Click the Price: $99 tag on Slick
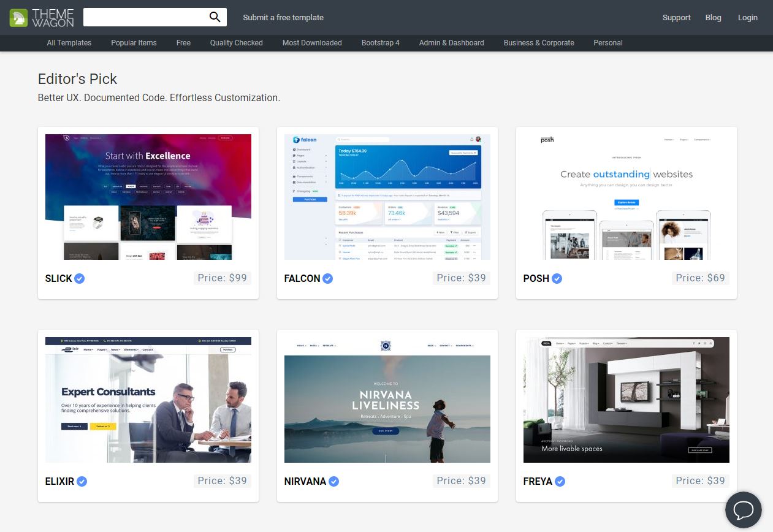Screen dimensions: 773x532 pyautogui.click(x=223, y=278)
